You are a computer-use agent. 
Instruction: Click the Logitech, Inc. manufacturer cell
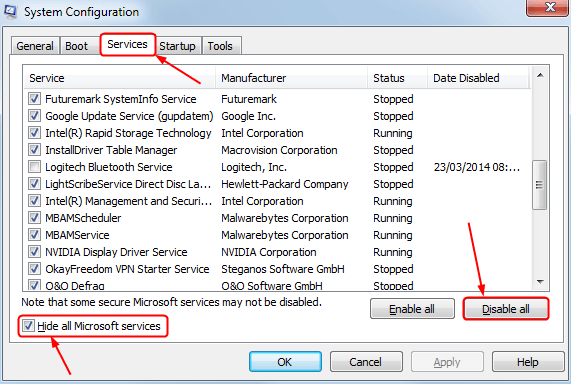point(254,167)
